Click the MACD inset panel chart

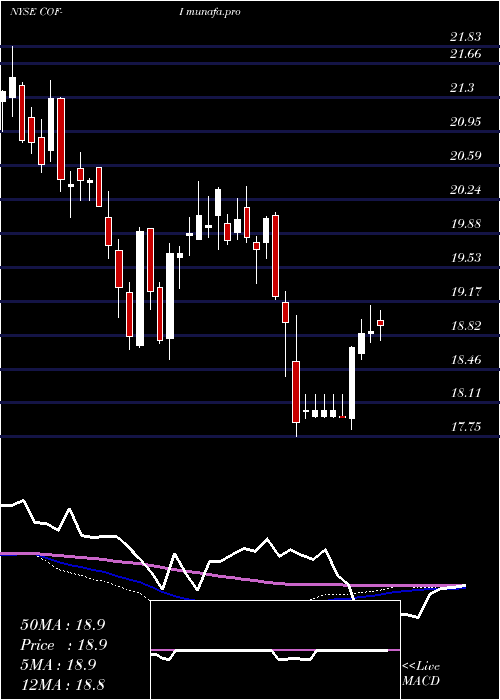(x=275, y=650)
